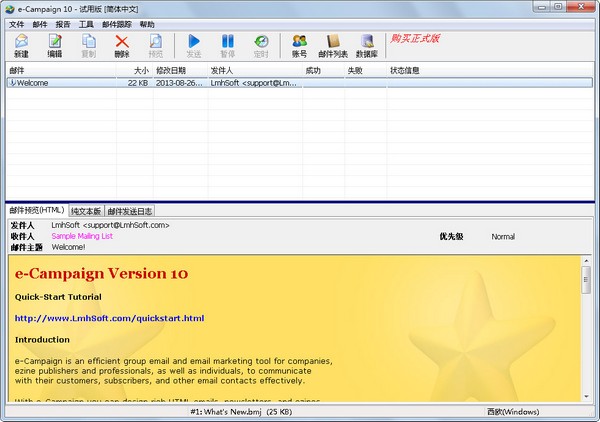
Task: Open the 帮助 (Help) menu
Action: point(147,24)
